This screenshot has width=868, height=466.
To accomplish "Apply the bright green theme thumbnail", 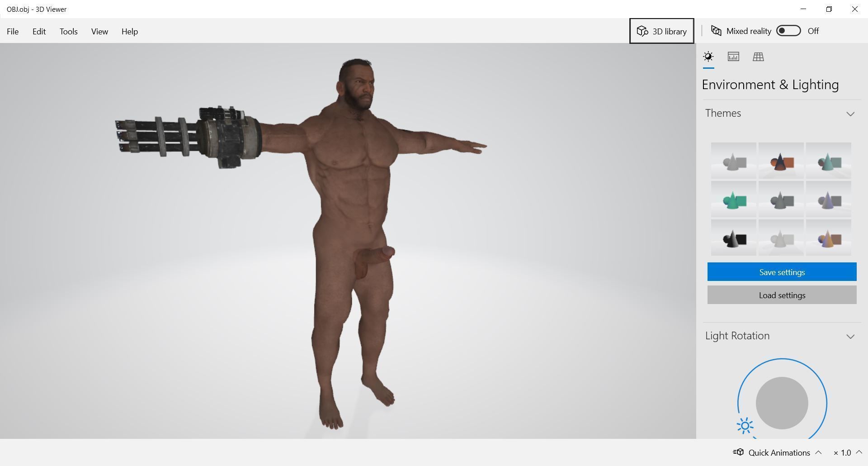I will [x=733, y=199].
